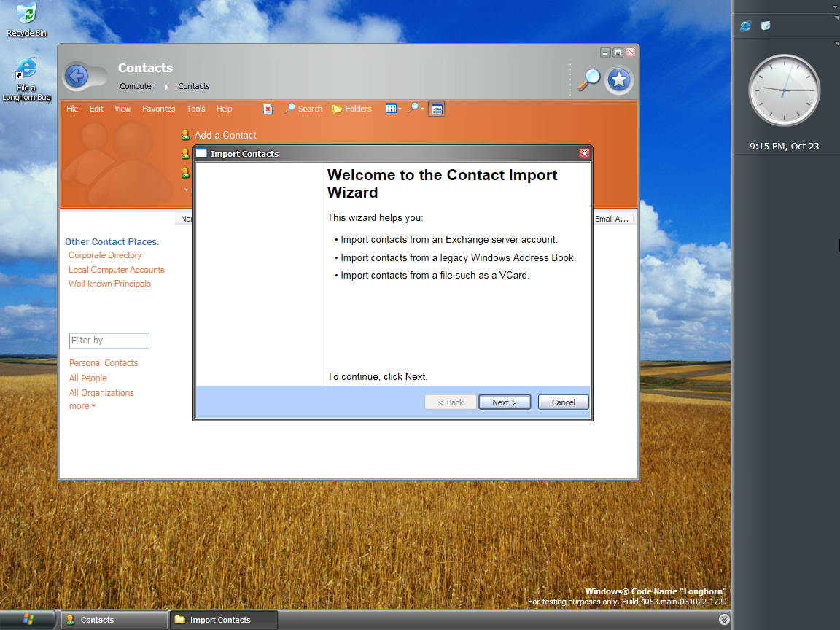
Task: Click the Add a Contact person icon
Action: click(x=185, y=135)
